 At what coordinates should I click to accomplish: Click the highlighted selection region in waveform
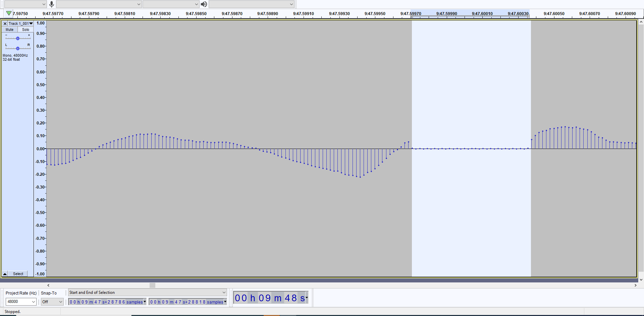coord(471,149)
